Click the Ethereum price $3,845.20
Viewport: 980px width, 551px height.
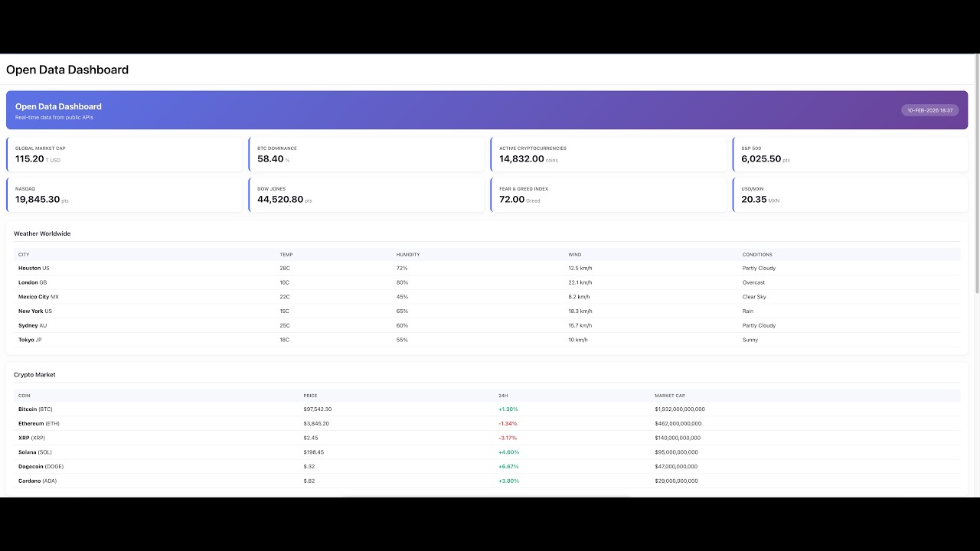pyautogui.click(x=316, y=423)
